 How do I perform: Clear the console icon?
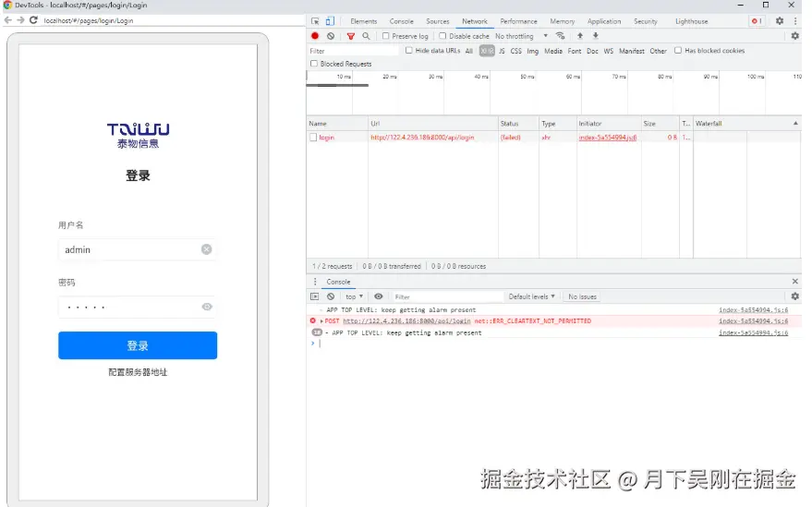pos(331,296)
